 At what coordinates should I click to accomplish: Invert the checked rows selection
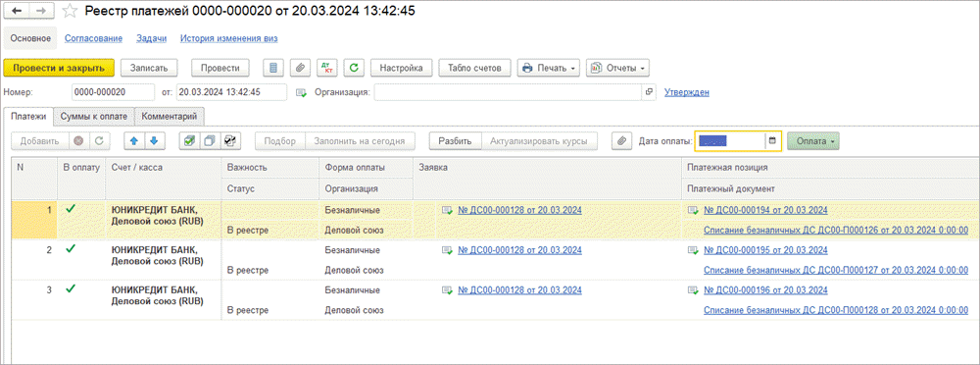coord(230,141)
